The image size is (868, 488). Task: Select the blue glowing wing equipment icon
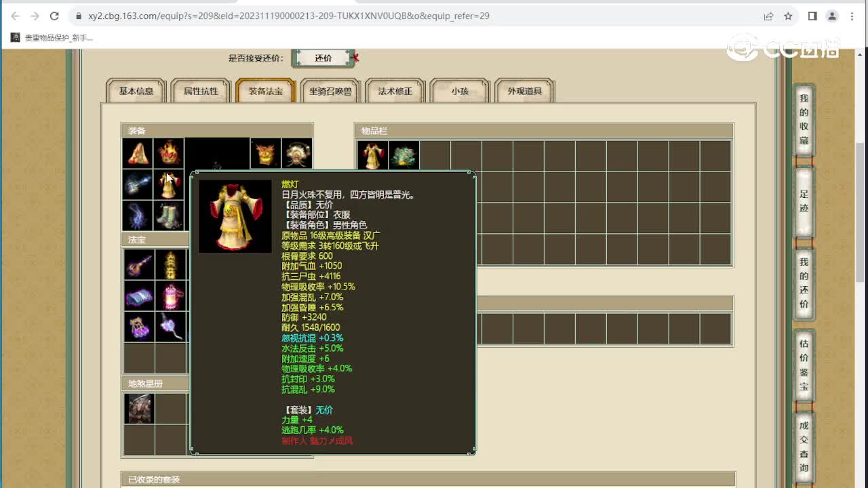(138, 216)
